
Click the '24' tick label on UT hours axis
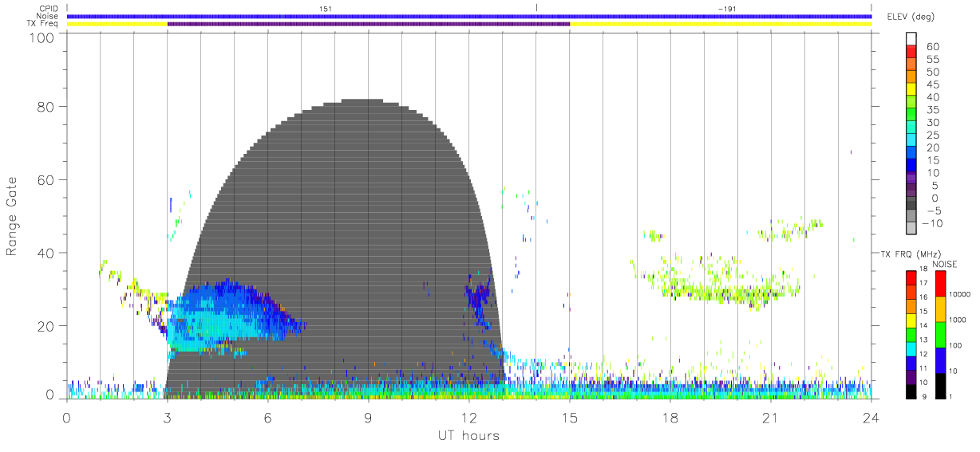click(x=871, y=418)
